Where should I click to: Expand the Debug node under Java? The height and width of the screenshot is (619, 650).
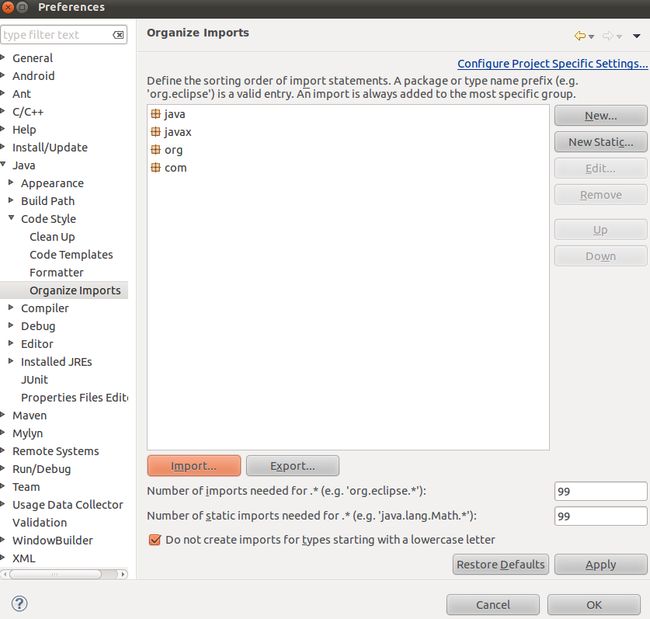tap(11, 325)
